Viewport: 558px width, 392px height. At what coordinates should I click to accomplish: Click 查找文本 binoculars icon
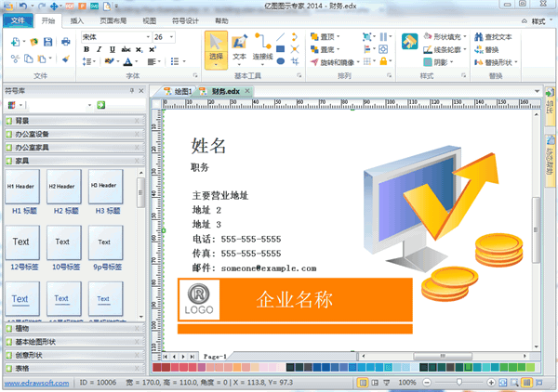tap(479, 36)
